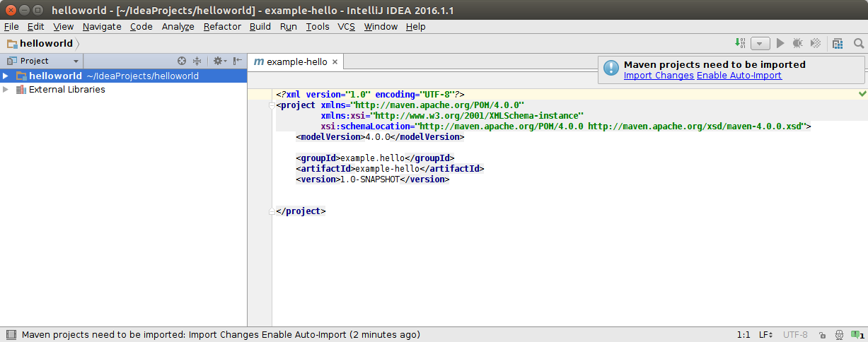Open the File menu

tap(11, 26)
